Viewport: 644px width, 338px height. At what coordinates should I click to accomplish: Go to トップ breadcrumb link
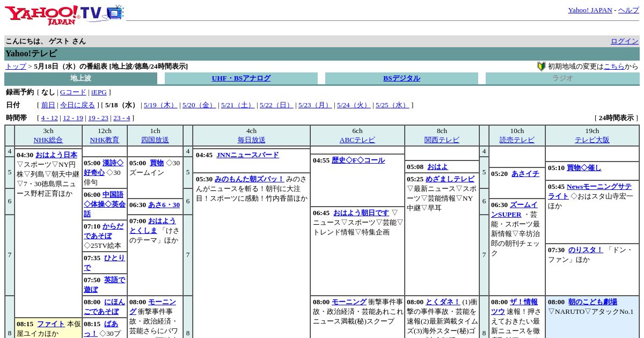16,67
